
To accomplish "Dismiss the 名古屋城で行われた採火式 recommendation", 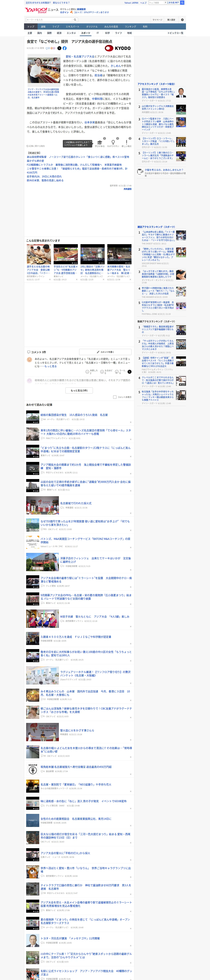I will pyautogui.click(x=130, y=513).
